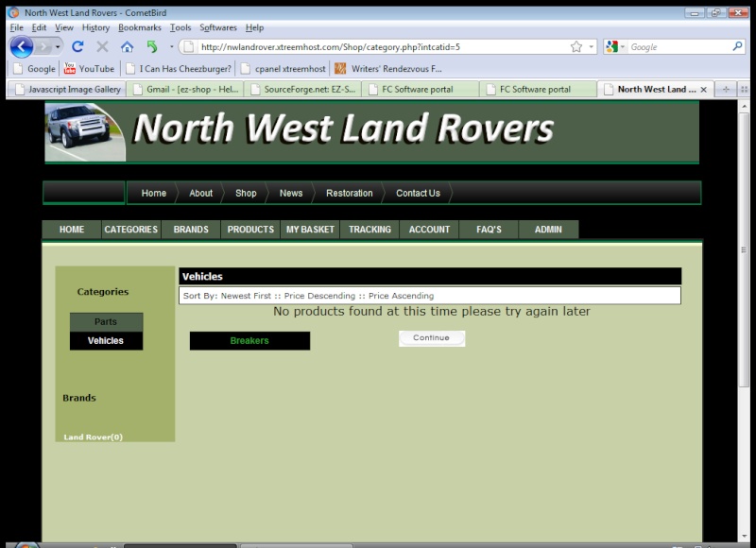Open the Contact Us nav link
The image size is (756, 548).
tap(418, 194)
